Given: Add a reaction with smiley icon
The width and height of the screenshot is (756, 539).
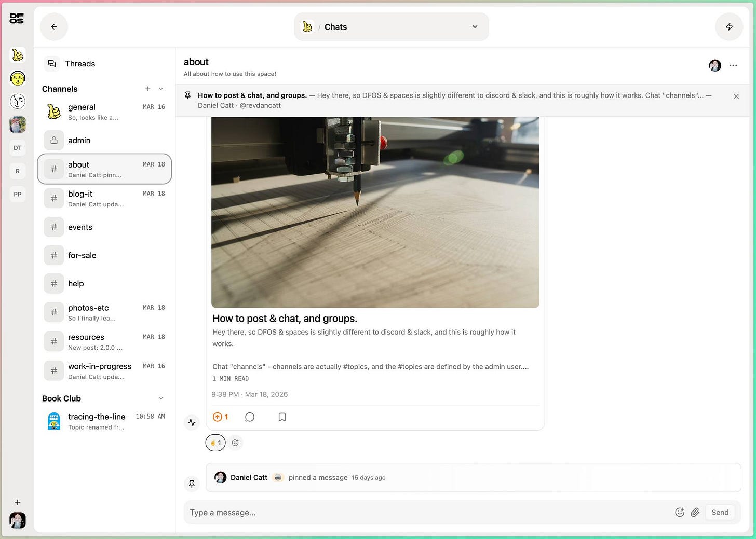Looking at the screenshot, I should 235,443.
